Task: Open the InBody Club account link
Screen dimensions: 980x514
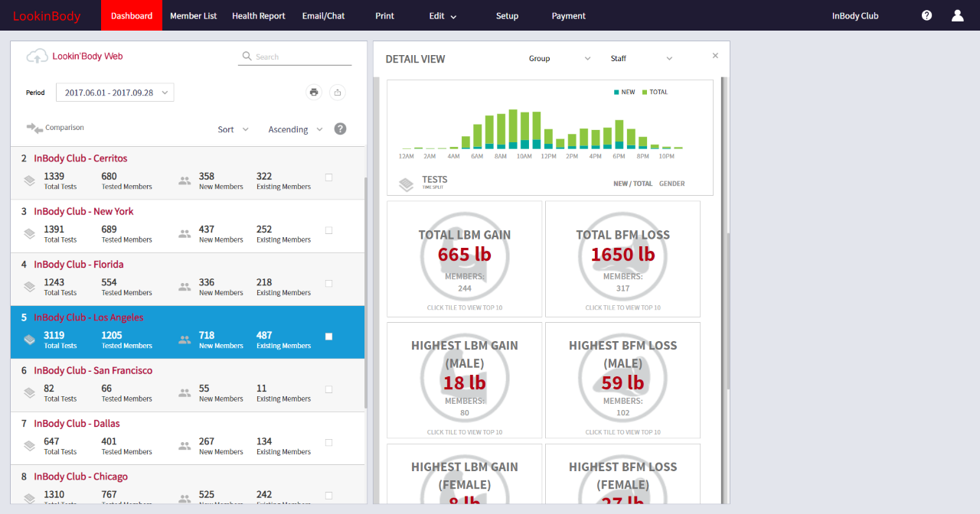Action: (855, 15)
